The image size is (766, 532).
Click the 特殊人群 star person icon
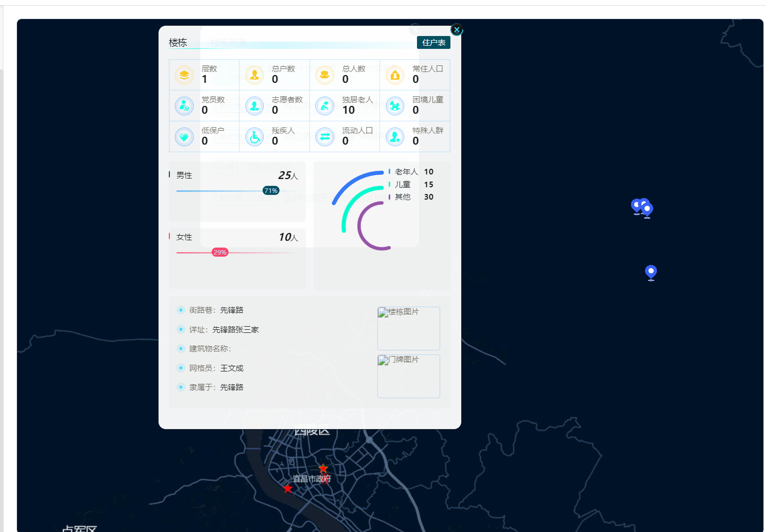[x=395, y=137]
